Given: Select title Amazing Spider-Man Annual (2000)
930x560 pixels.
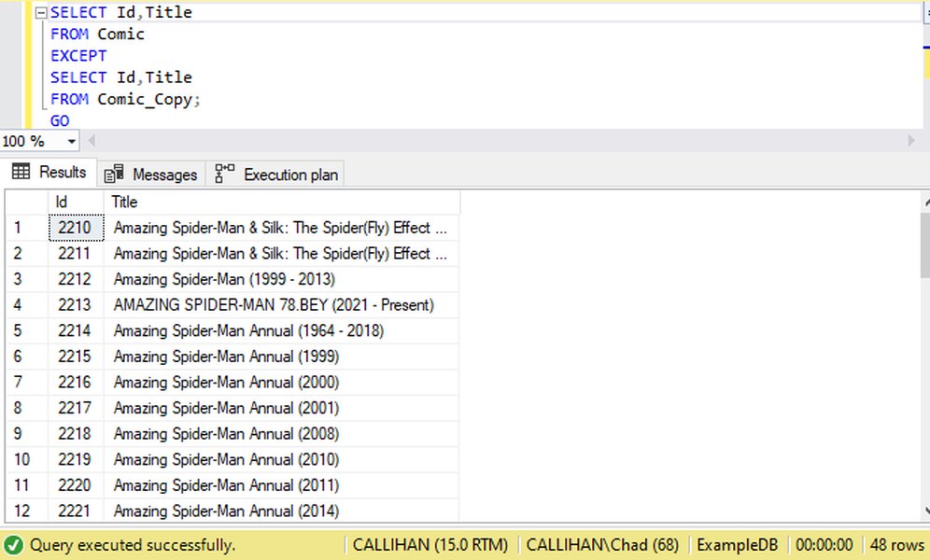Looking at the screenshot, I should tap(281, 383).
